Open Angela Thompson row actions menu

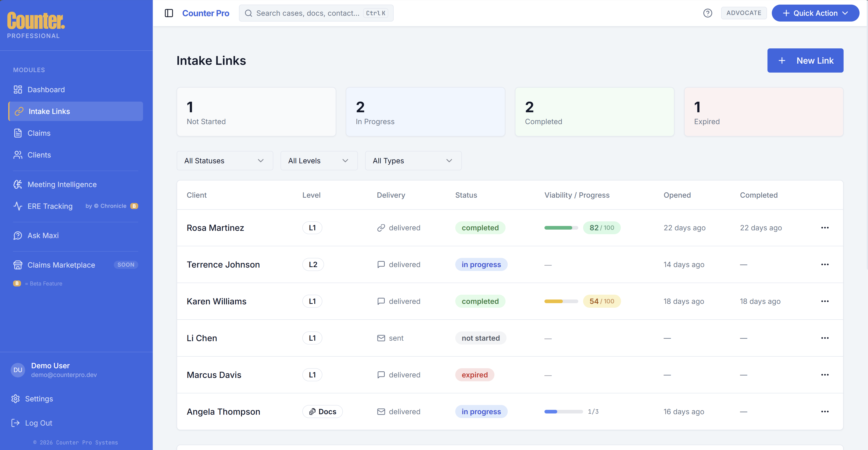(825, 412)
